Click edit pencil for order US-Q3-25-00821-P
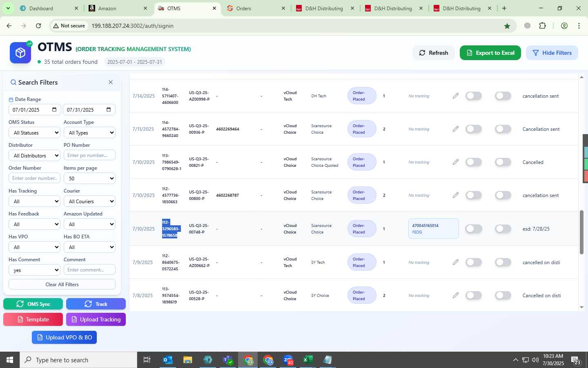This screenshot has width=588, height=368. coord(456,162)
